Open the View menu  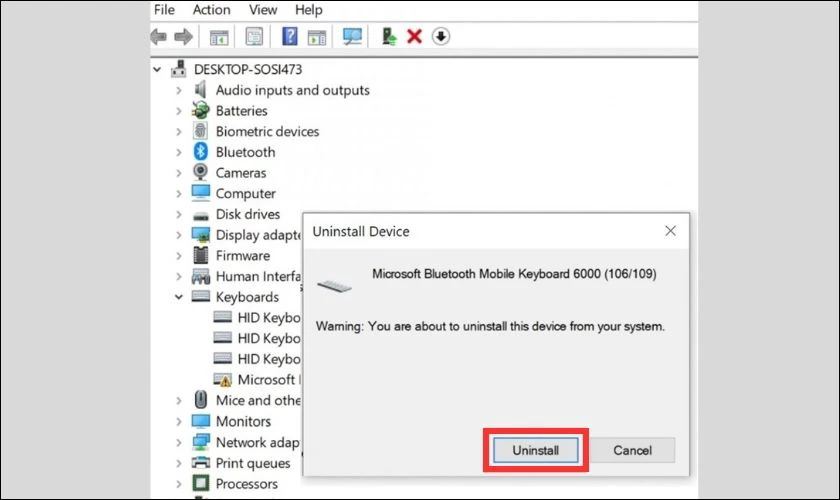262,10
